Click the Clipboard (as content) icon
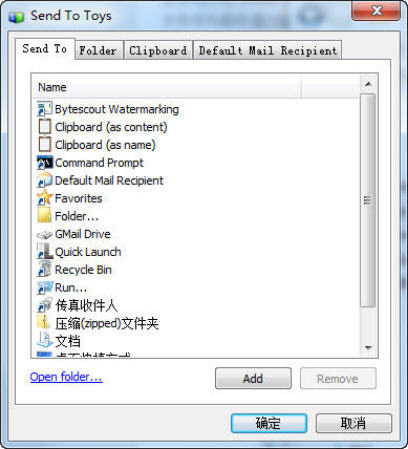 click(x=45, y=127)
